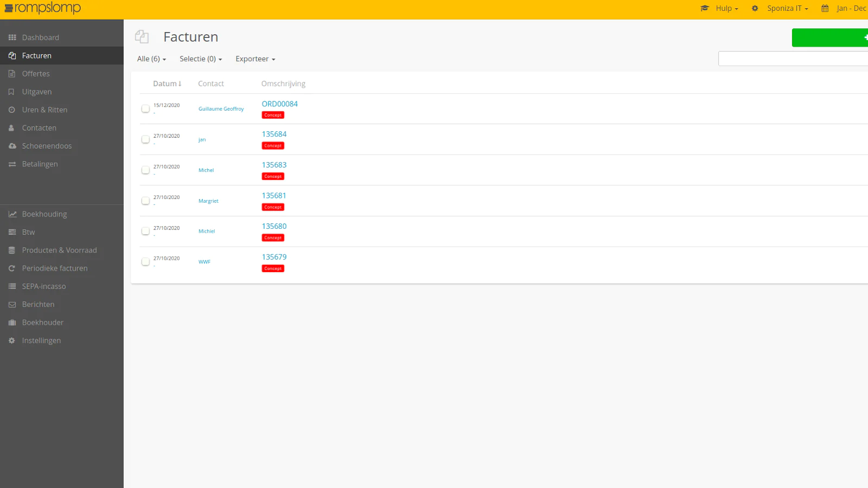Expand the Exporteer dropdown
Viewport: 868px width, 488px height.
[x=255, y=59]
